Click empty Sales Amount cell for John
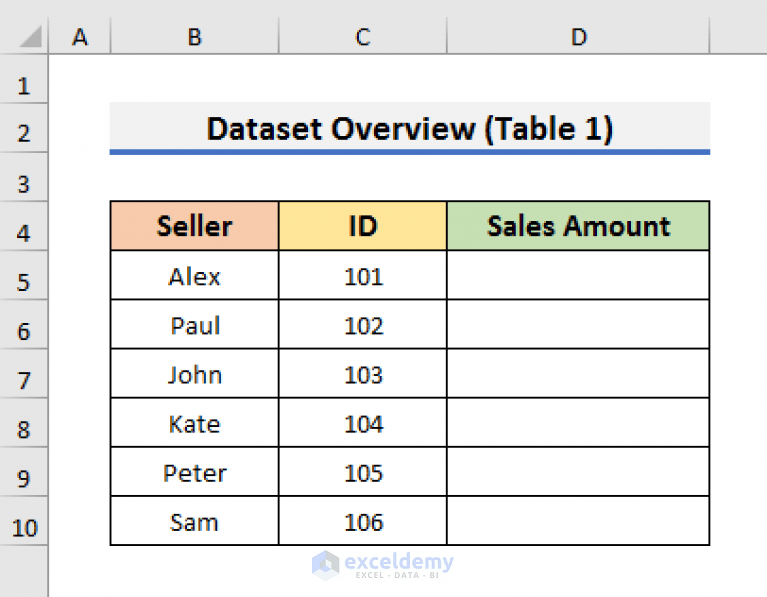Screen dimensions: 767x597 pyautogui.click(x=578, y=373)
